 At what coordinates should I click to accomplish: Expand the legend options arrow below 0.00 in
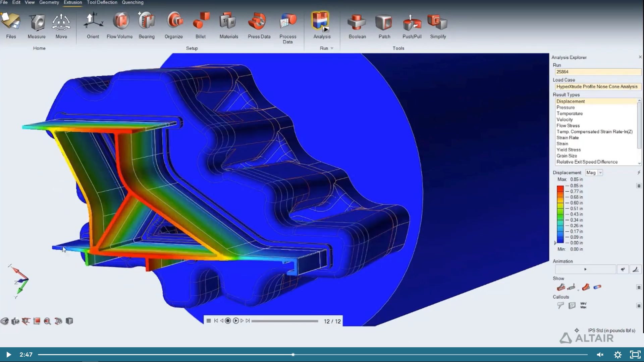click(x=555, y=243)
